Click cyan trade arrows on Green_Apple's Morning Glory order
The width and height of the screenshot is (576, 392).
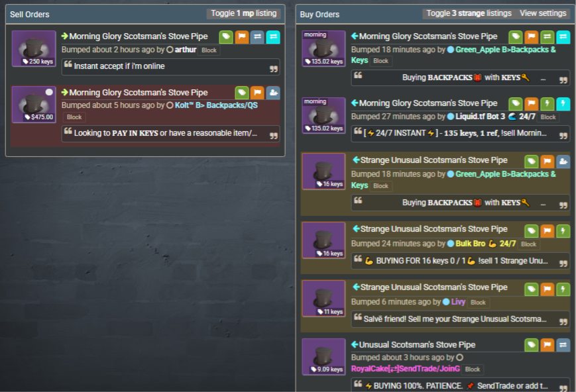563,36
